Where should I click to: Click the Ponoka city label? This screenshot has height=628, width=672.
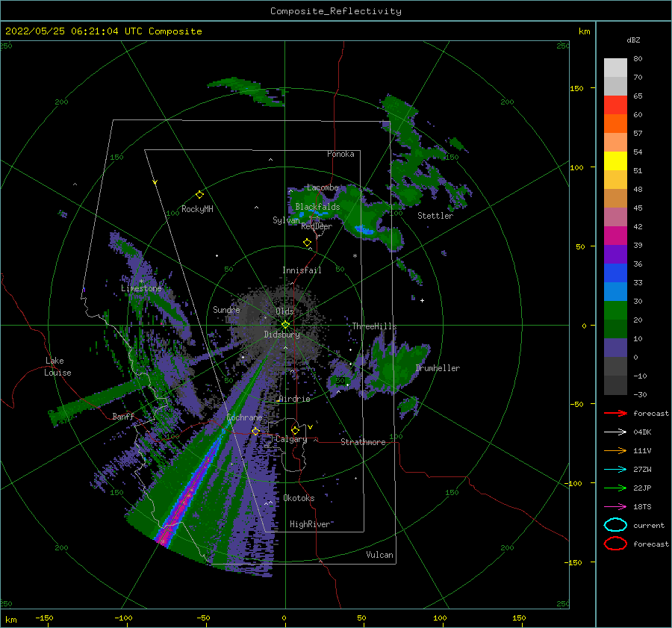click(340, 154)
